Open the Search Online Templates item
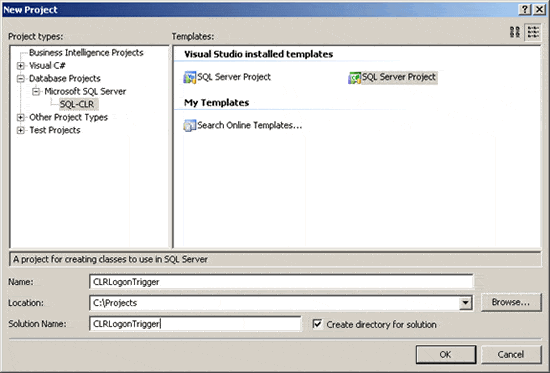 pyautogui.click(x=243, y=125)
